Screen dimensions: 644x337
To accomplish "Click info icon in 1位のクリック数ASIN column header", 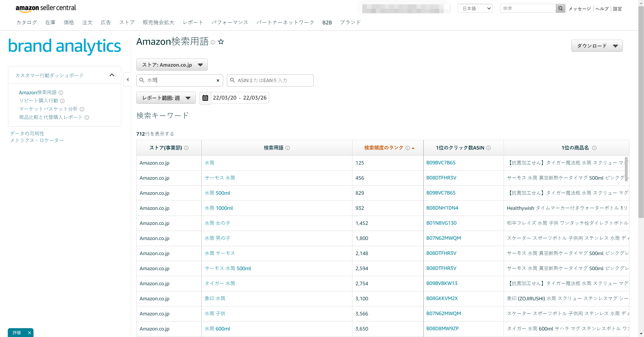I will (x=489, y=148).
